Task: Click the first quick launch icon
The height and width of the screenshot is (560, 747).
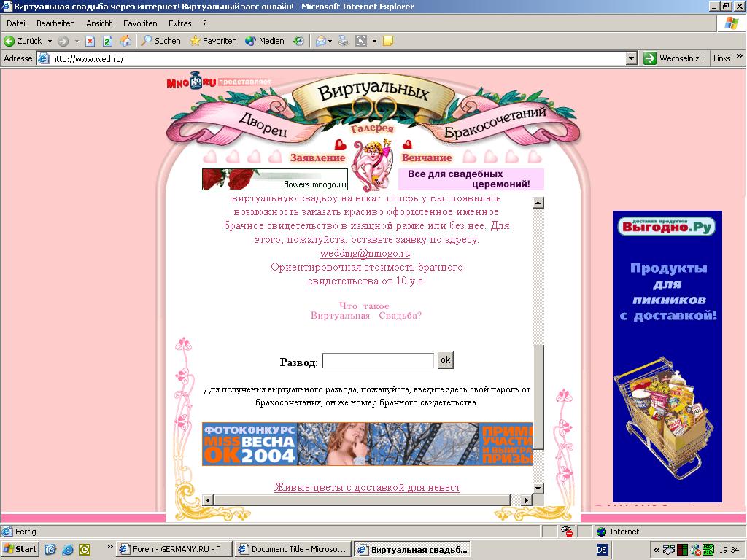Action: click(x=50, y=550)
